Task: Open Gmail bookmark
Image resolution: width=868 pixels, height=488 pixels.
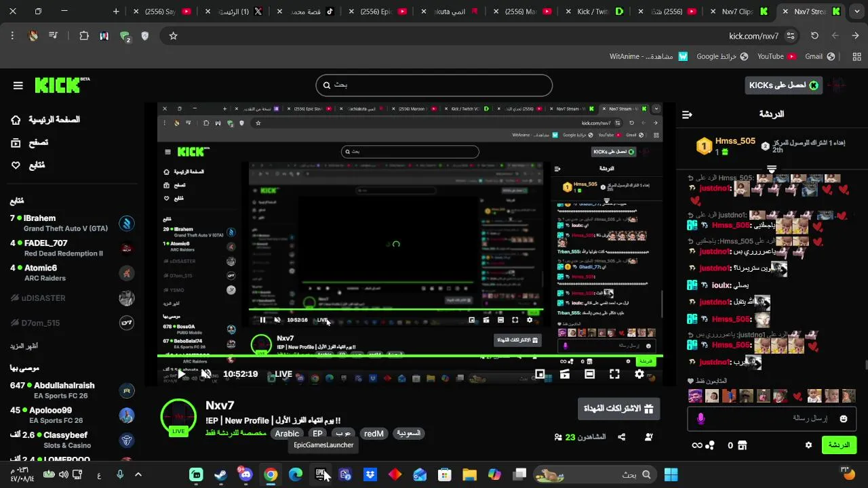Action: coord(820,56)
